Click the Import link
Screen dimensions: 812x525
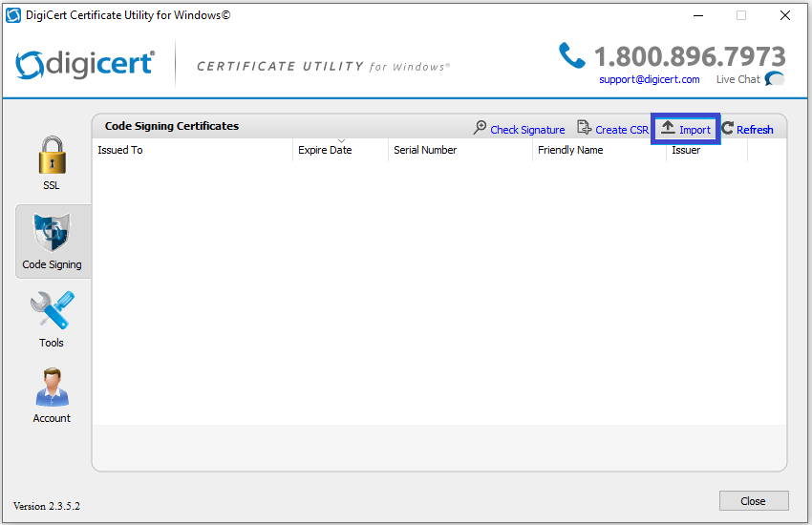[694, 130]
